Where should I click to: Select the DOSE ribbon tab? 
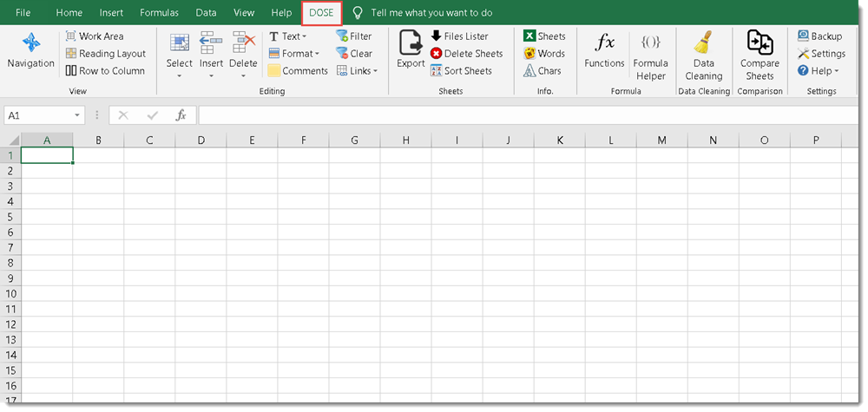[322, 13]
